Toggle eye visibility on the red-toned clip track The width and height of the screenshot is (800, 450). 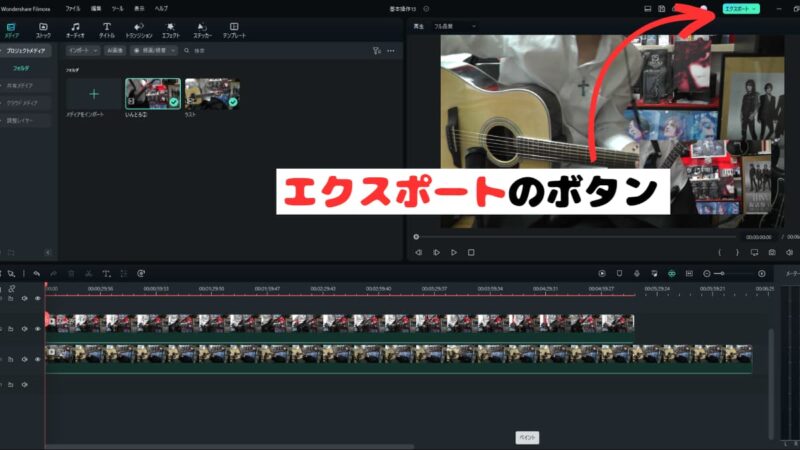(38, 329)
